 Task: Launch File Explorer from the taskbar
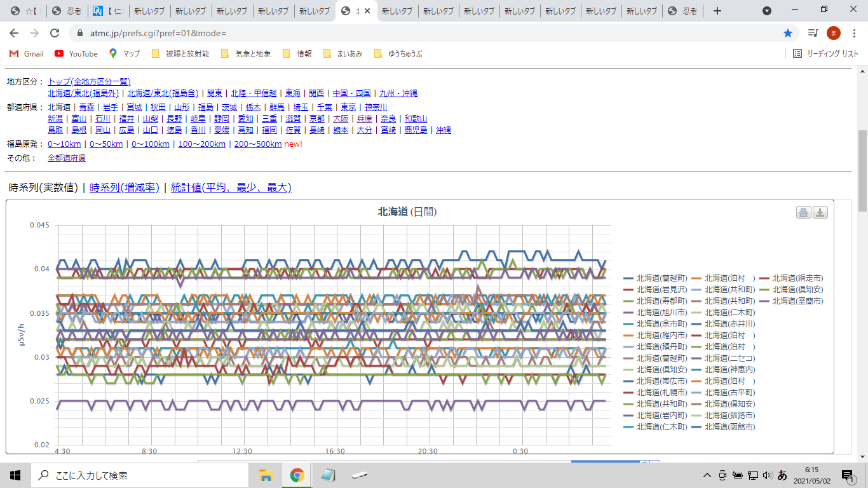pyautogui.click(x=266, y=475)
